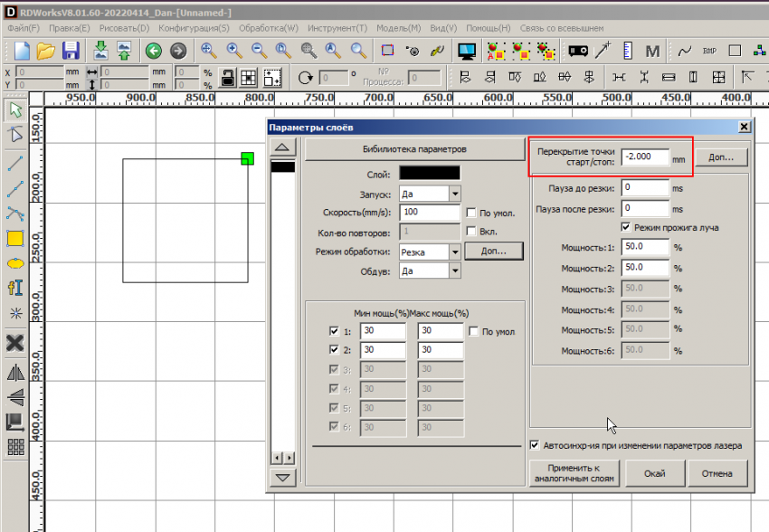The width and height of the screenshot is (769, 532).
Task: Open file with the yellow folder icon
Action: point(45,51)
